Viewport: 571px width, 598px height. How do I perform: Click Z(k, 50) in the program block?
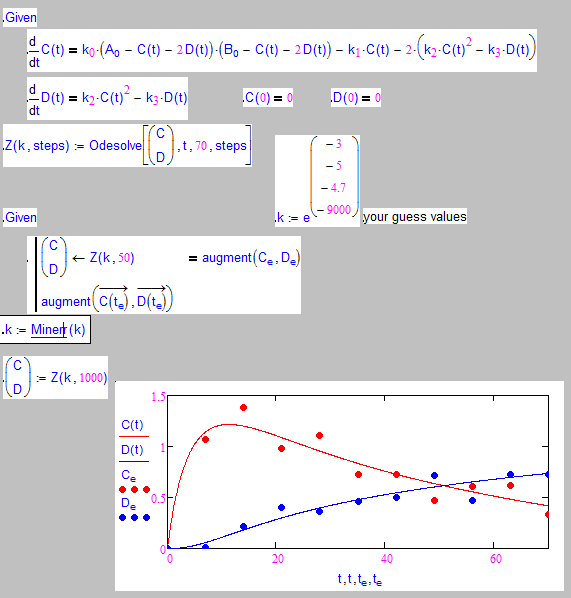112,258
